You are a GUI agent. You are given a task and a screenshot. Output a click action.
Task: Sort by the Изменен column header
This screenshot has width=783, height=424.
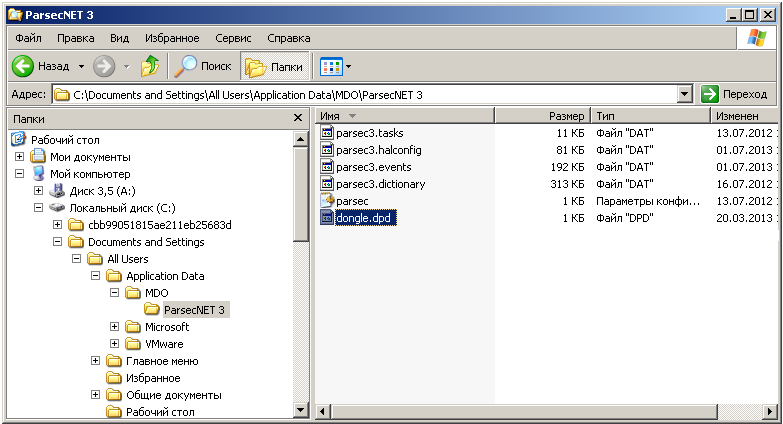point(744,116)
